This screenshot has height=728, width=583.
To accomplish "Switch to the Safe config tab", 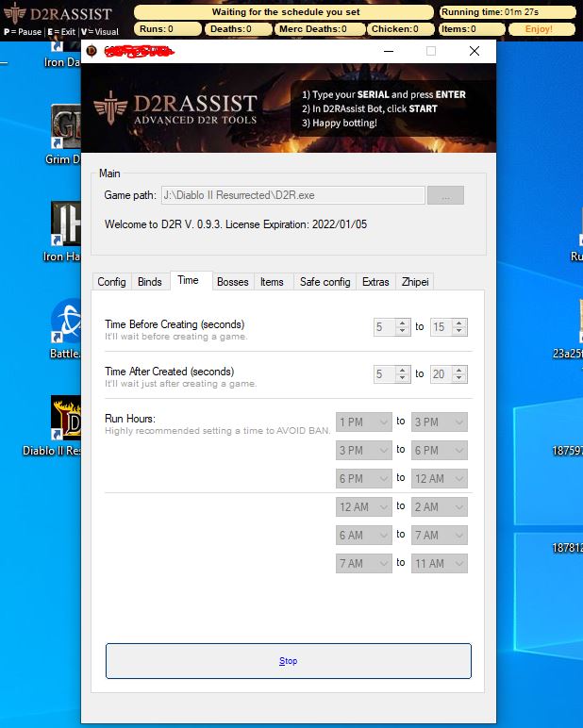I will [324, 282].
